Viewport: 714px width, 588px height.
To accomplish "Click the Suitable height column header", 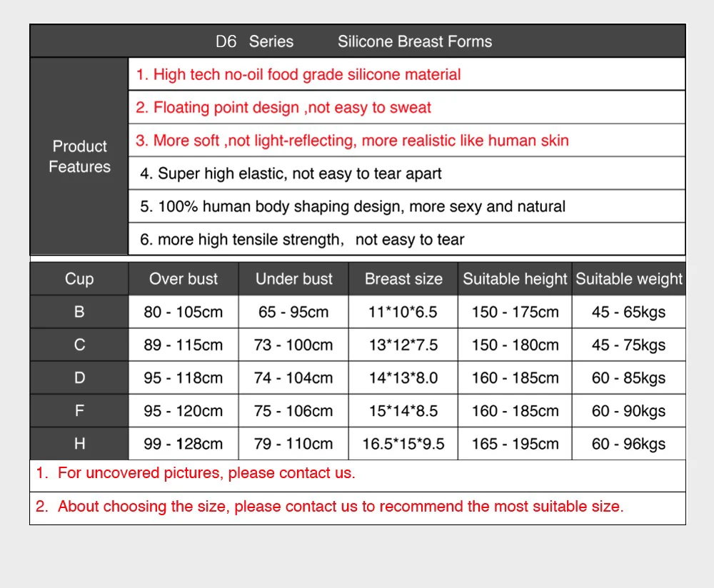I will (x=515, y=278).
